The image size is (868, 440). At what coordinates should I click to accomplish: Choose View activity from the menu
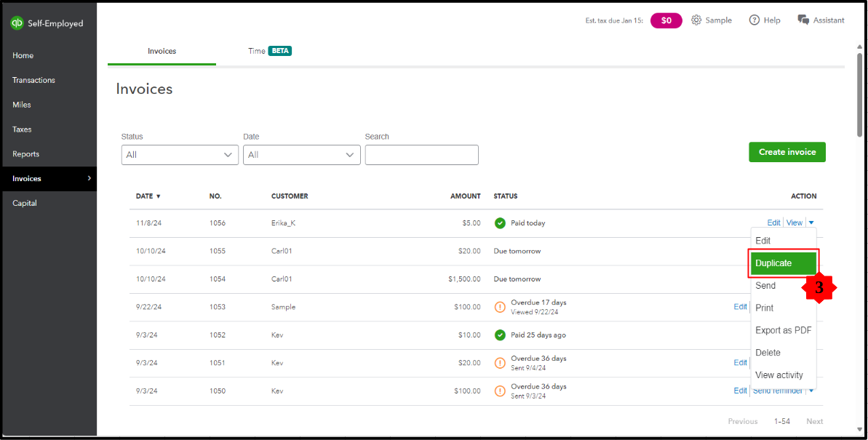[x=783, y=375]
